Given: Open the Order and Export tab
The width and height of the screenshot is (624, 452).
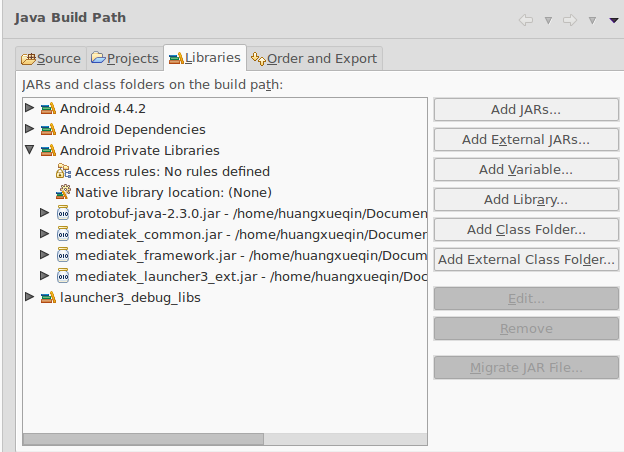Looking at the screenshot, I should pyautogui.click(x=314, y=58).
